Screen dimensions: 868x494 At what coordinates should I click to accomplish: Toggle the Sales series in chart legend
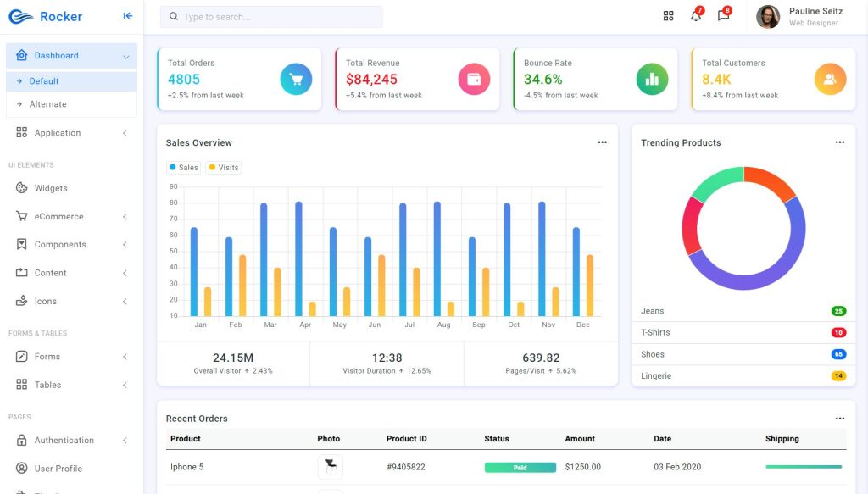pyautogui.click(x=183, y=167)
